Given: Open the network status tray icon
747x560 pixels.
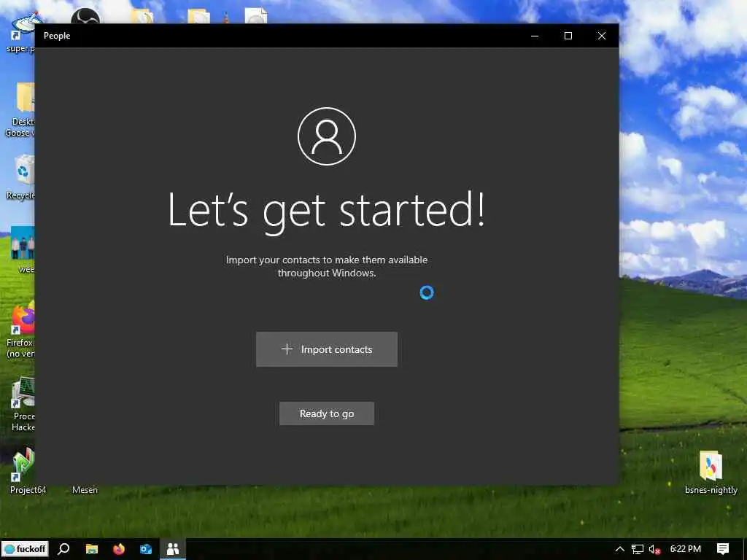Looking at the screenshot, I should (638, 550).
